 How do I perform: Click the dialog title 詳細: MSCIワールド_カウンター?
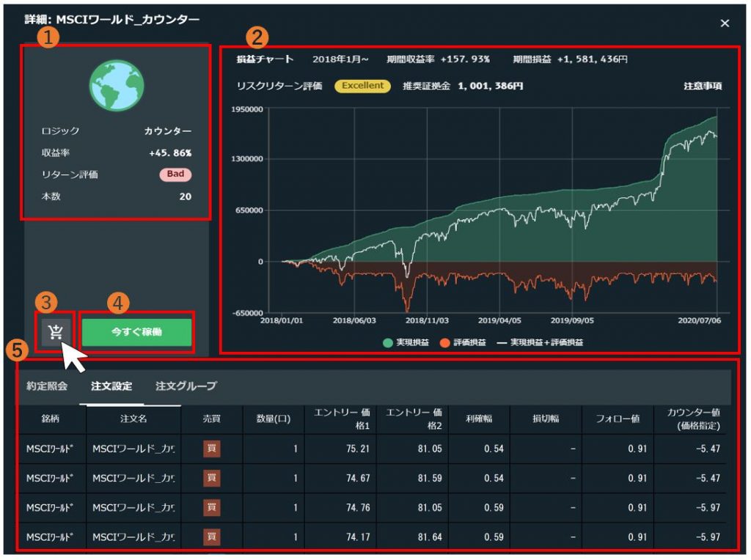[x=112, y=20]
